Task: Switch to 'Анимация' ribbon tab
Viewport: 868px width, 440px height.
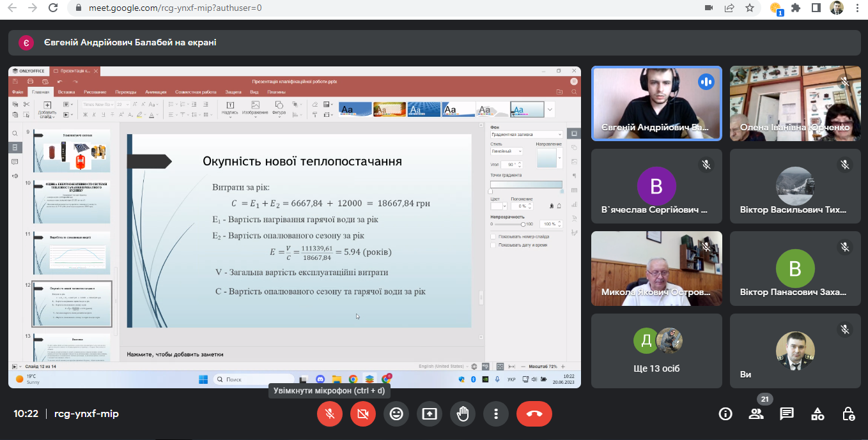Action: click(156, 92)
